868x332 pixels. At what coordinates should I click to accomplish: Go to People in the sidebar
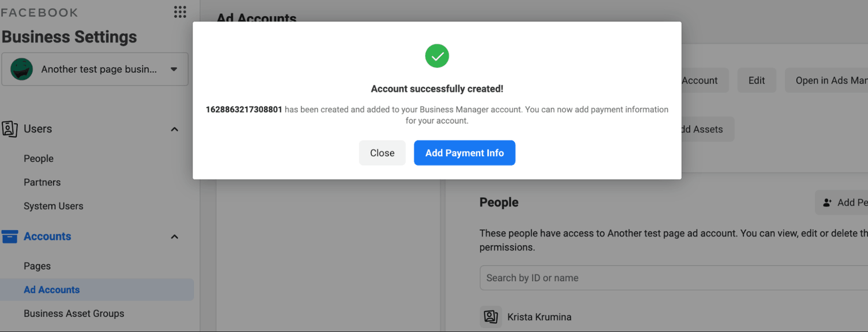39,158
